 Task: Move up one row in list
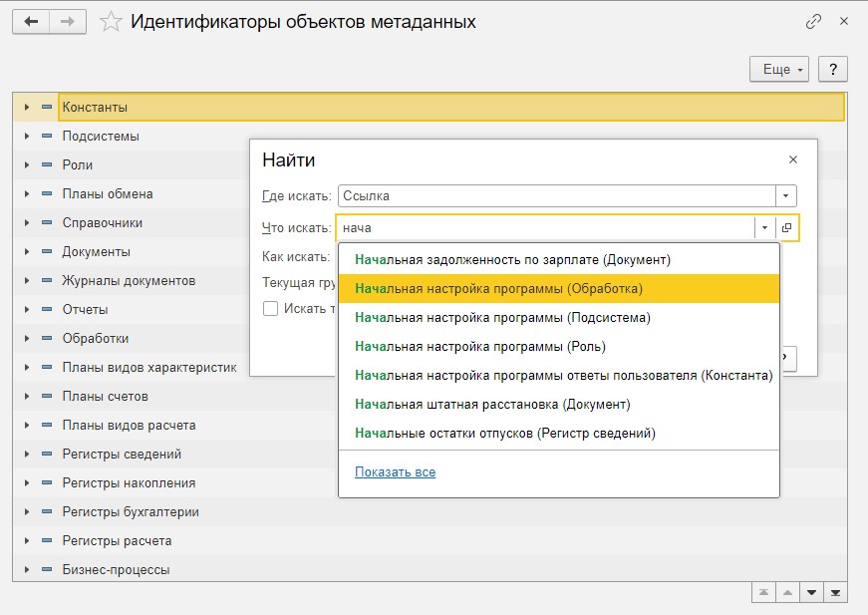pyautogui.click(x=787, y=592)
